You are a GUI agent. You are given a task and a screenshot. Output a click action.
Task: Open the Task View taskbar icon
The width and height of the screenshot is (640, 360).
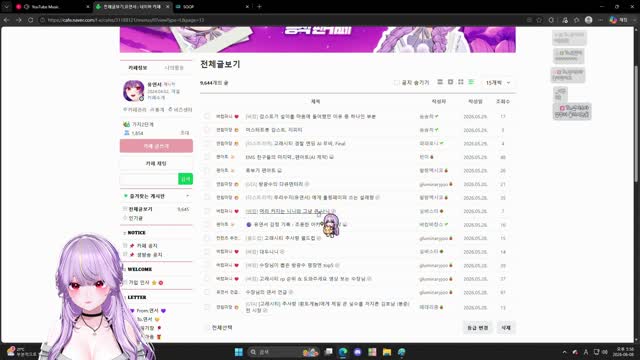tap(328, 352)
